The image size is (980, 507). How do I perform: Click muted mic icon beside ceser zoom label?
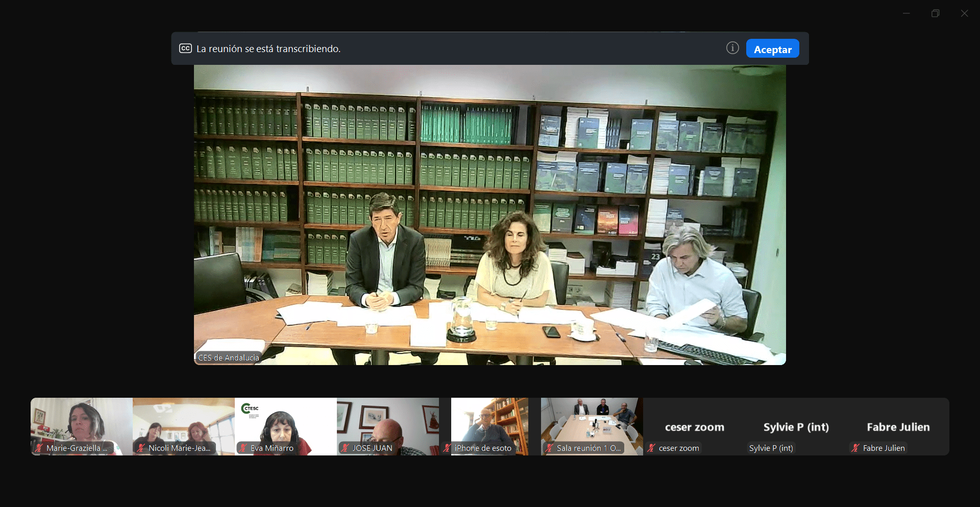click(x=651, y=448)
